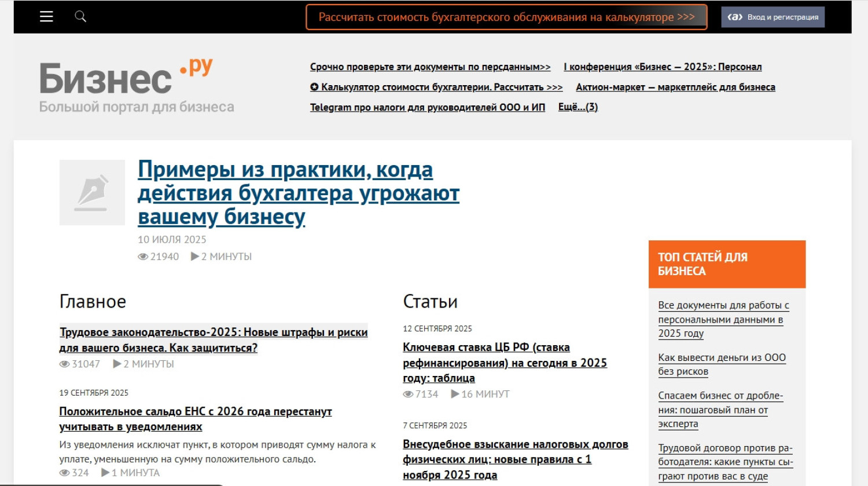Open headline about бухгалтера угрожают бизнесу
The width and height of the screenshot is (868, 486).
[298, 193]
